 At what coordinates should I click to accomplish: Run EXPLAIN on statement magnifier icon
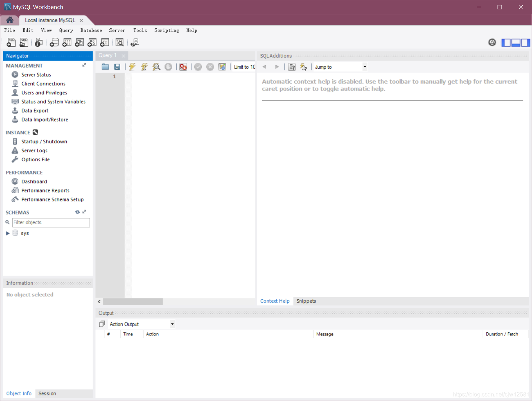pyautogui.click(x=156, y=67)
